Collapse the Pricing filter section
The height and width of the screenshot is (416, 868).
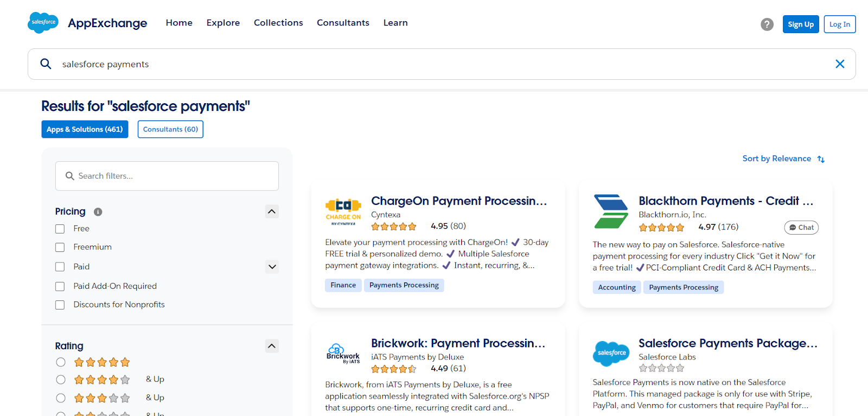coord(272,211)
